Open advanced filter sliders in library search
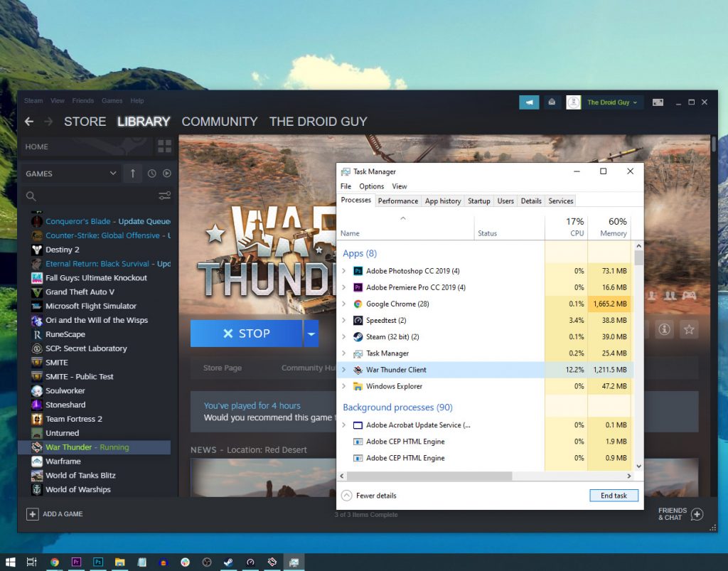Image resolution: width=728 pixels, height=571 pixels. pyautogui.click(x=164, y=196)
